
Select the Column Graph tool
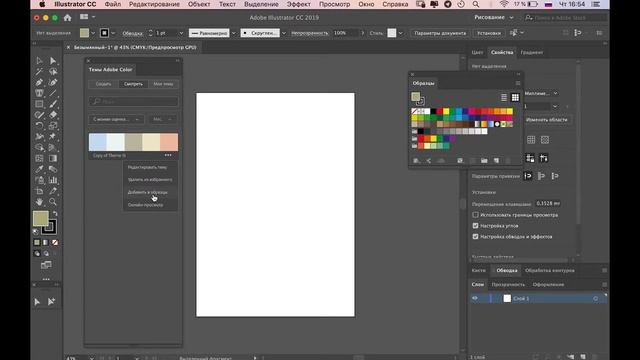(53, 180)
